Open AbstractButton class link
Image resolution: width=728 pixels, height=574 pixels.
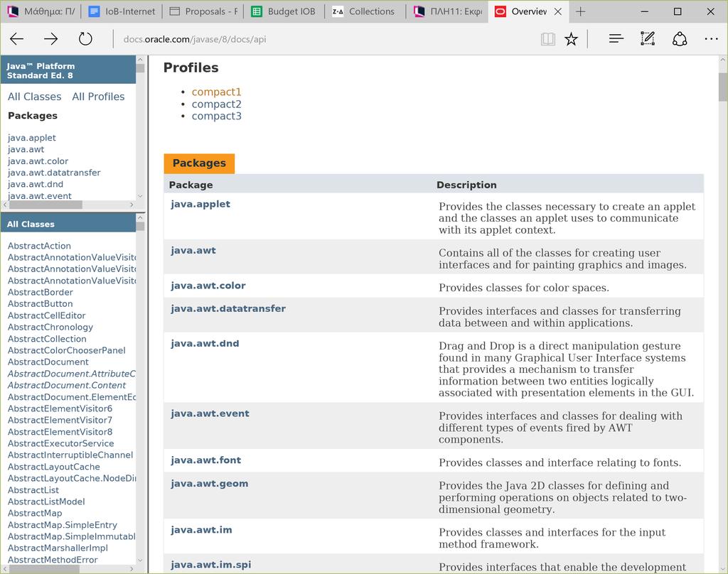[x=40, y=304]
